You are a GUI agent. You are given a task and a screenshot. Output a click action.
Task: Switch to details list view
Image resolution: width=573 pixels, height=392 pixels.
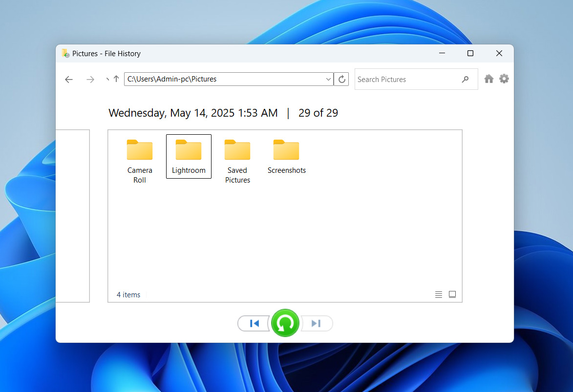(x=439, y=294)
